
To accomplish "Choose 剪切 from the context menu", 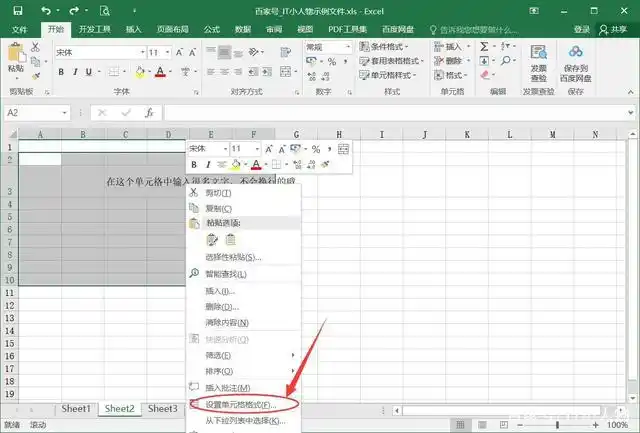I will pyautogui.click(x=218, y=192).
